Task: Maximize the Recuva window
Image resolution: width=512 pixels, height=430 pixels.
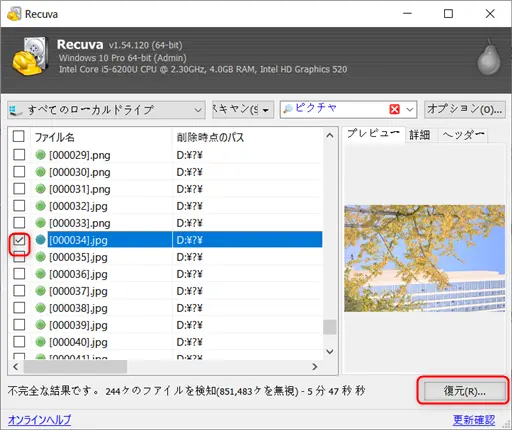Action: coord(448,14)
